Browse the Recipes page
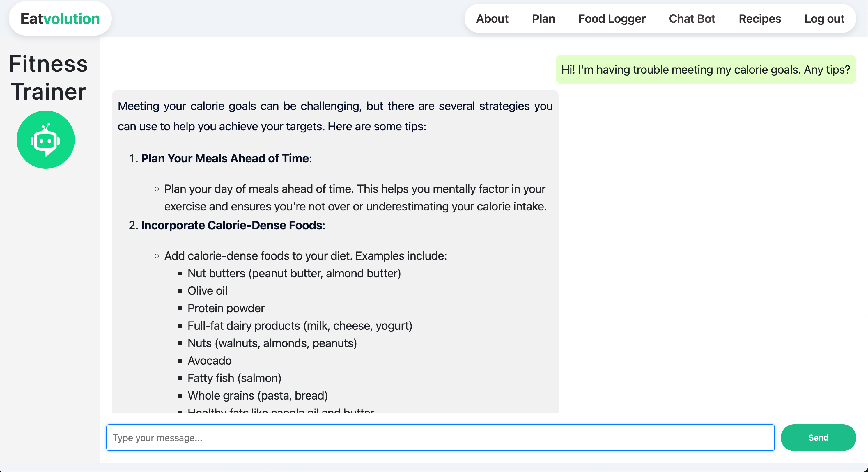868x472 pixels. (x=759, y=19)
